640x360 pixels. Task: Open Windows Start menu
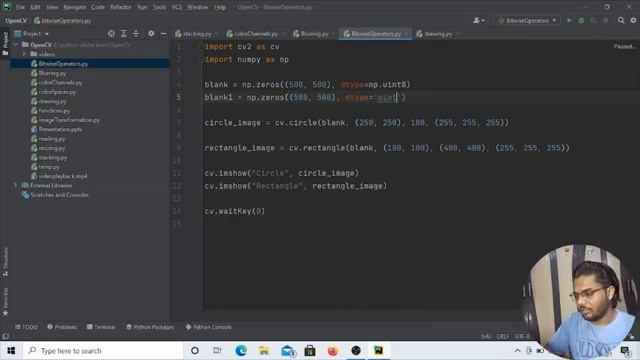pyautogui.click(x=11, y=351)
